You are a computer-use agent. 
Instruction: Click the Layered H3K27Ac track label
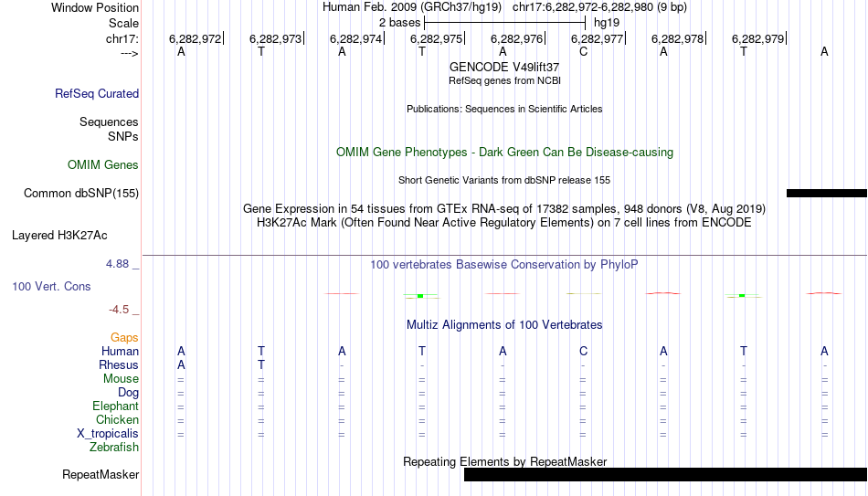point(59,236)
